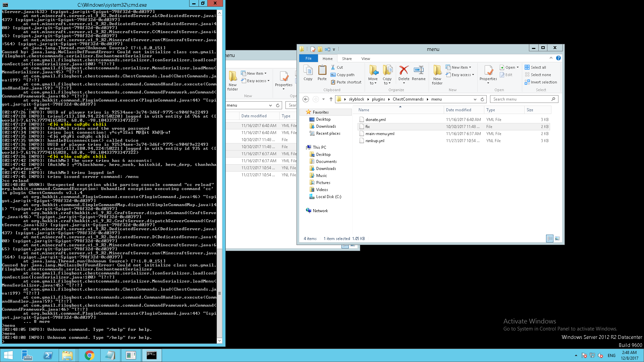Expand address bar history dropdown
644x362 pixels.
pyautogui.click(x=475, y=99)
